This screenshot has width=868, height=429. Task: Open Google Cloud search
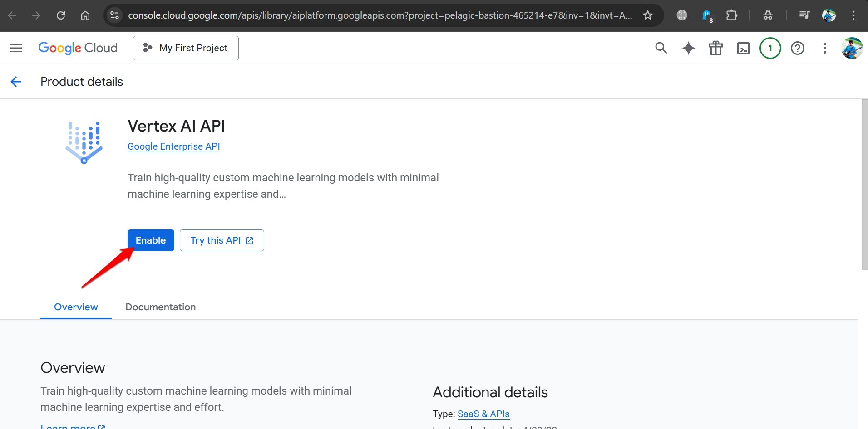661,48
